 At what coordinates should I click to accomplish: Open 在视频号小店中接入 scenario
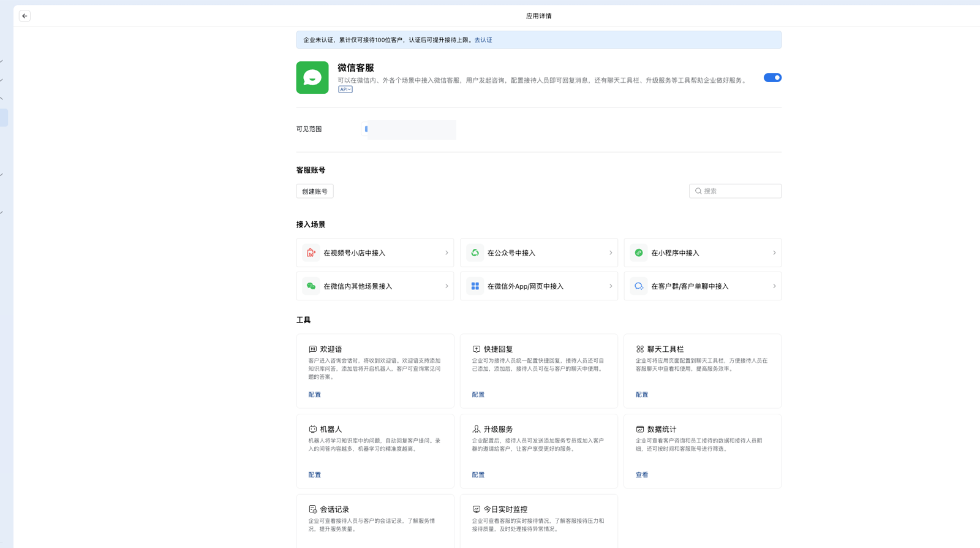pos(375,253)
